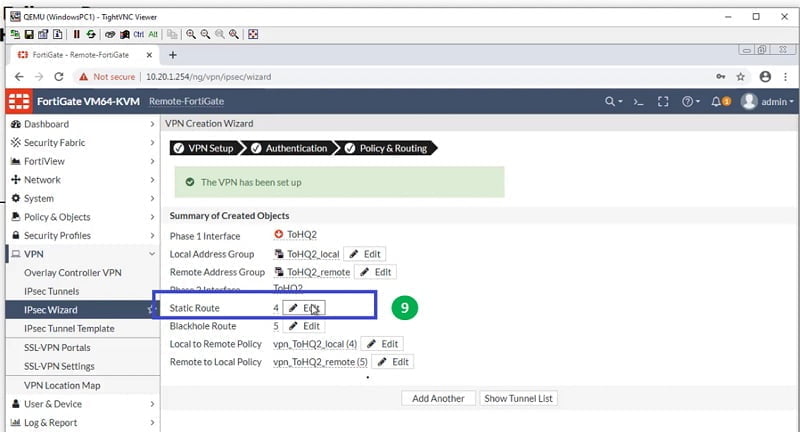
Task: Toggle VNC Full screen icon
Action: (x=253, y=34)
